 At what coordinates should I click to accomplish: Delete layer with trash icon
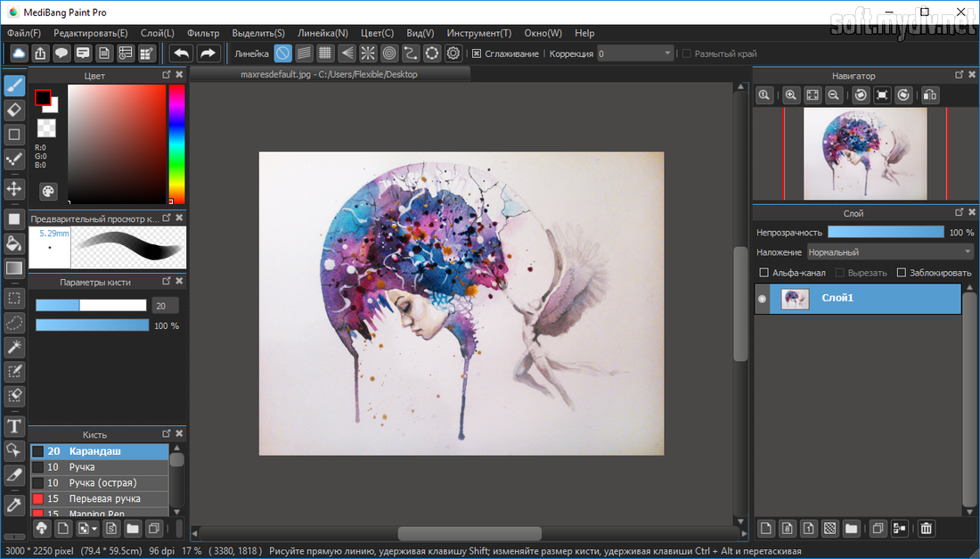[x=927, y=529]
